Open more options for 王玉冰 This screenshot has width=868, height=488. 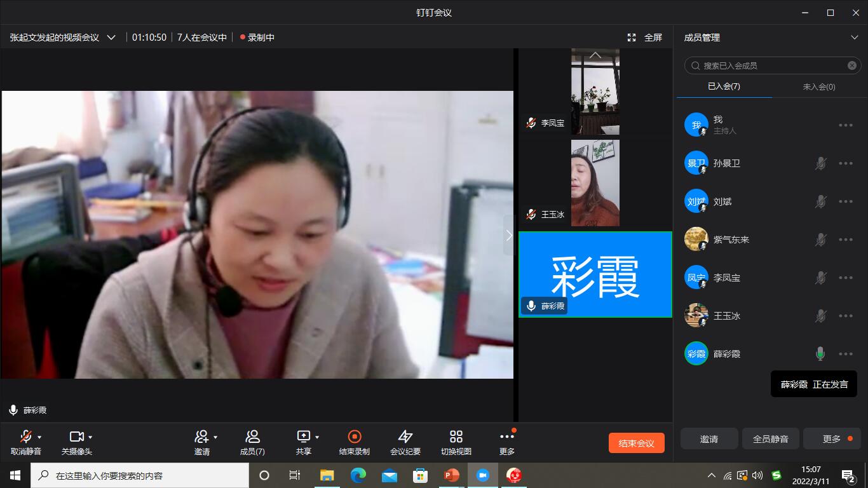tap(846, 316)
